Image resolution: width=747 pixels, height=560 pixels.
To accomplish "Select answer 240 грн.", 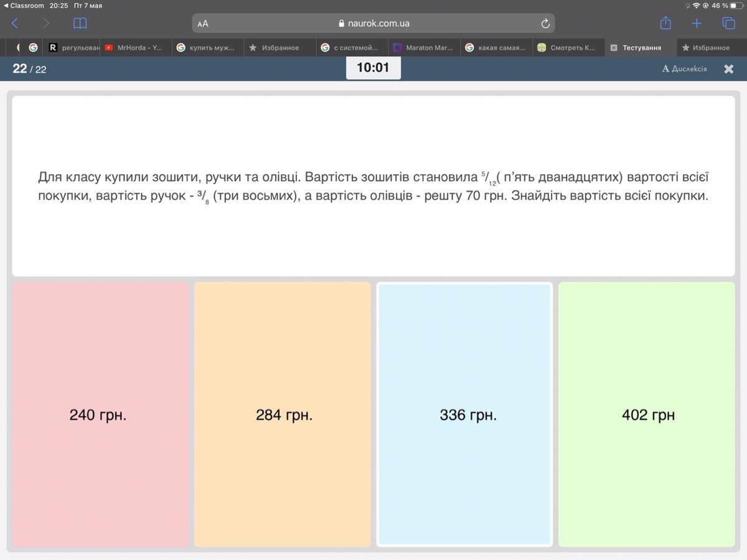I will (100, 415).
